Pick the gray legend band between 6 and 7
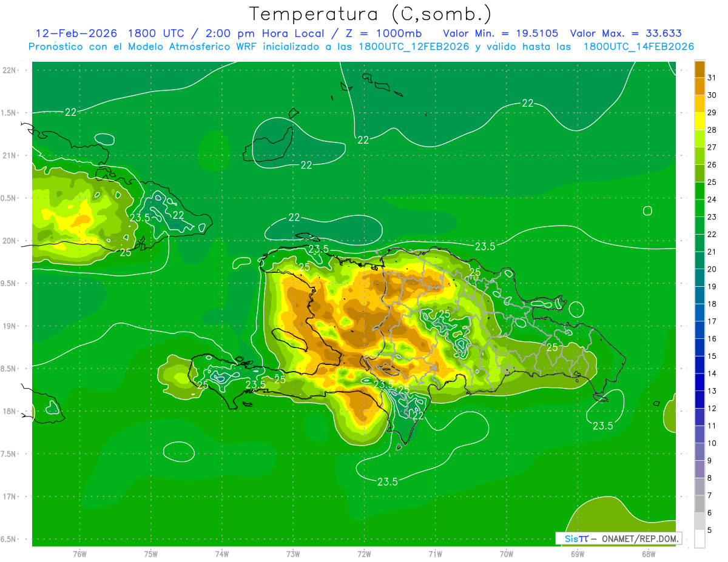Viewport: 728px width, 562px height. [699, 504]
